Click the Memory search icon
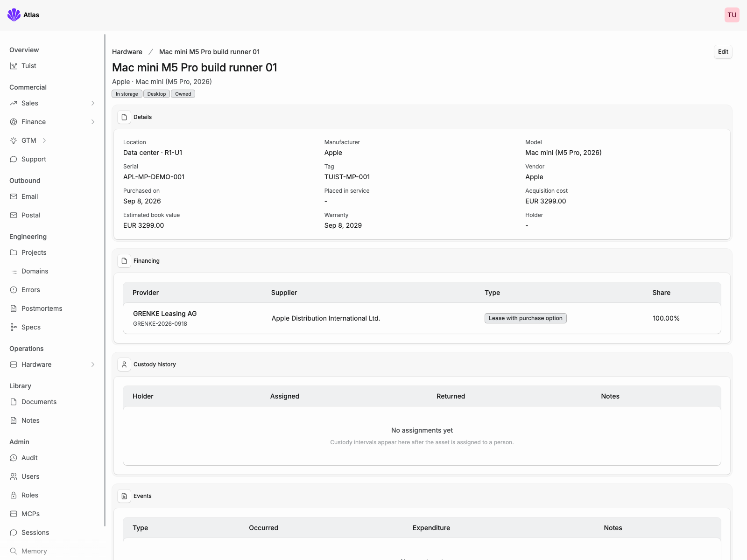This screenshot has width=747, height=560. [x=14, y=551]
